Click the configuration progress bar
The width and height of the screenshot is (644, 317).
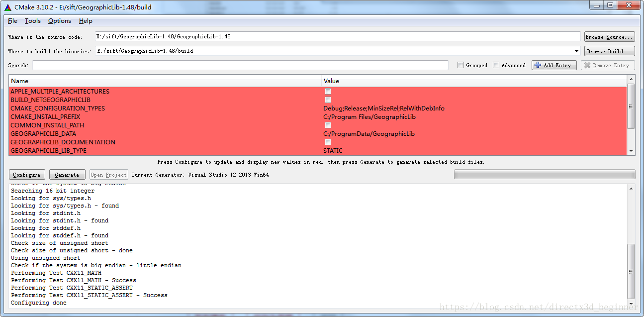pos(545,175)
